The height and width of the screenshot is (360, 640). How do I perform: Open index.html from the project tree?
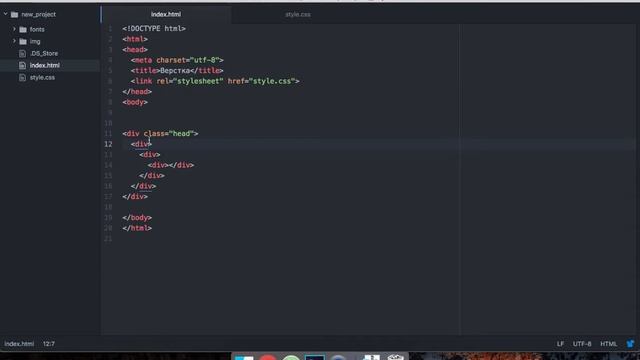coord(44,65)
